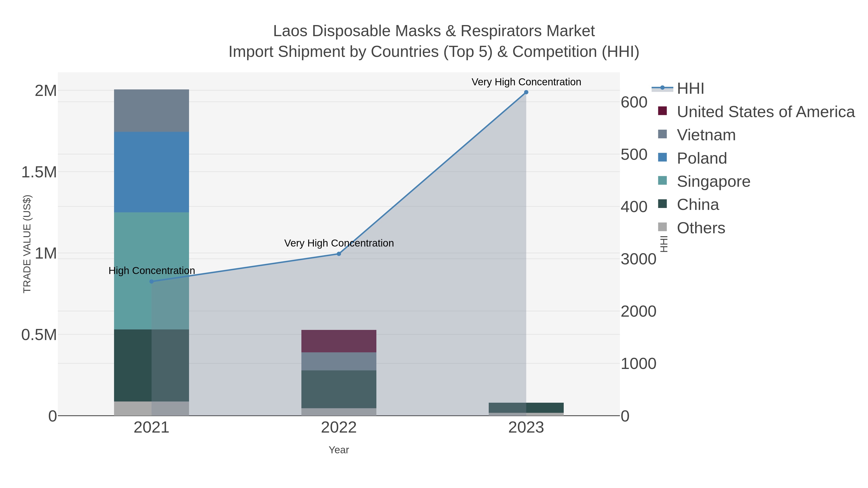Click the '1000' right axis tick
Screen dimensions: 868x488
pyautogui.click(x=638, y=364)
